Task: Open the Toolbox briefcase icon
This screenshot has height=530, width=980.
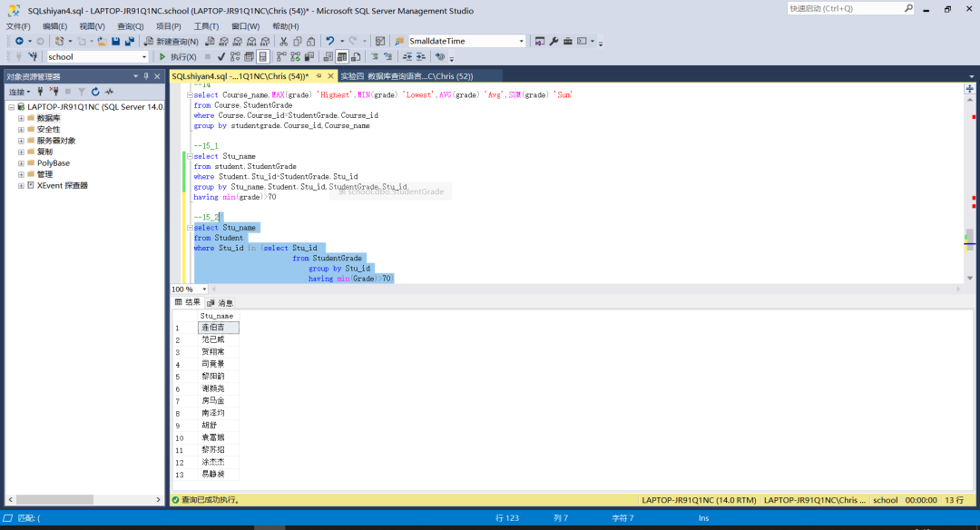Action: coord(567,41)
